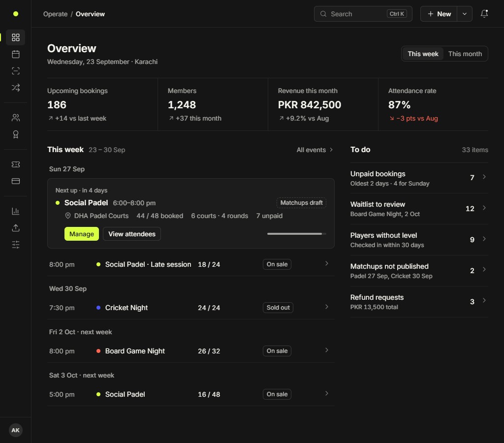
Task: Click the Social Padel booking progress bar
Action: point(296,234)
